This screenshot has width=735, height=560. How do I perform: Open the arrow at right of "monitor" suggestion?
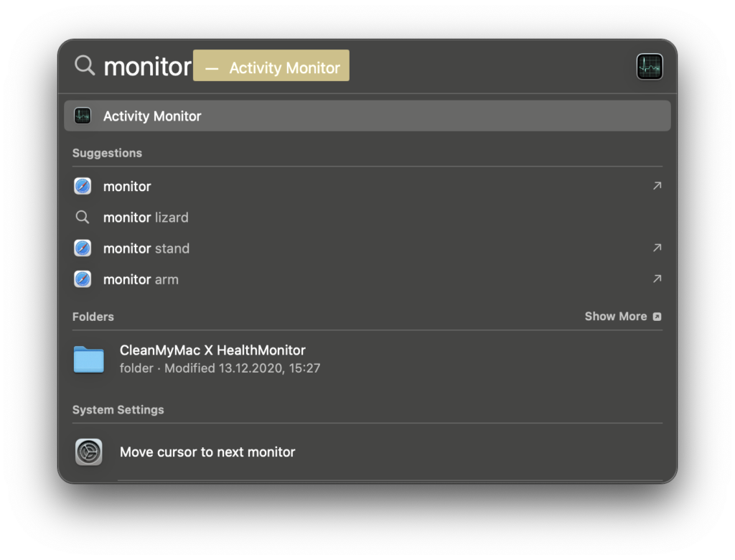click(x=656, y=186)
